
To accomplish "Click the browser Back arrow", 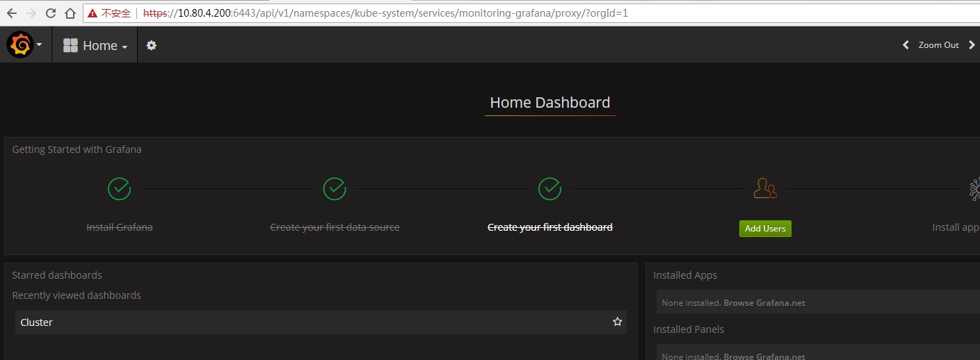I will tap(12, 13).
